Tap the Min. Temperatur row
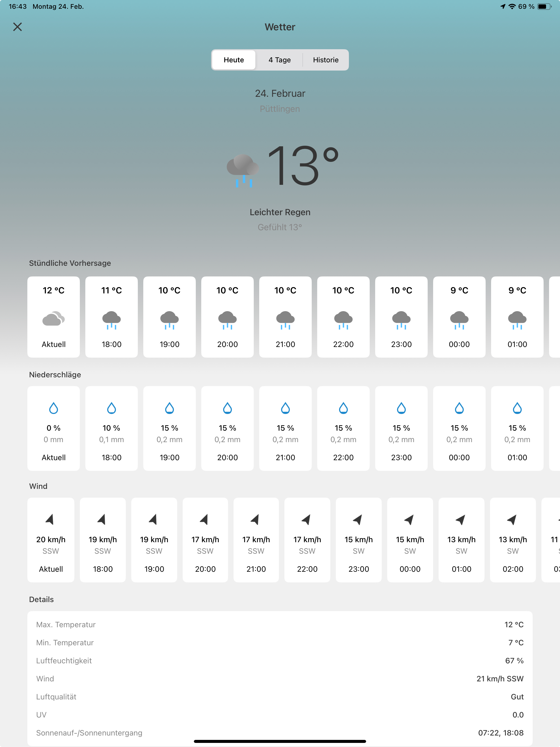This screenshot has height=747, width=560. (280, 642)
